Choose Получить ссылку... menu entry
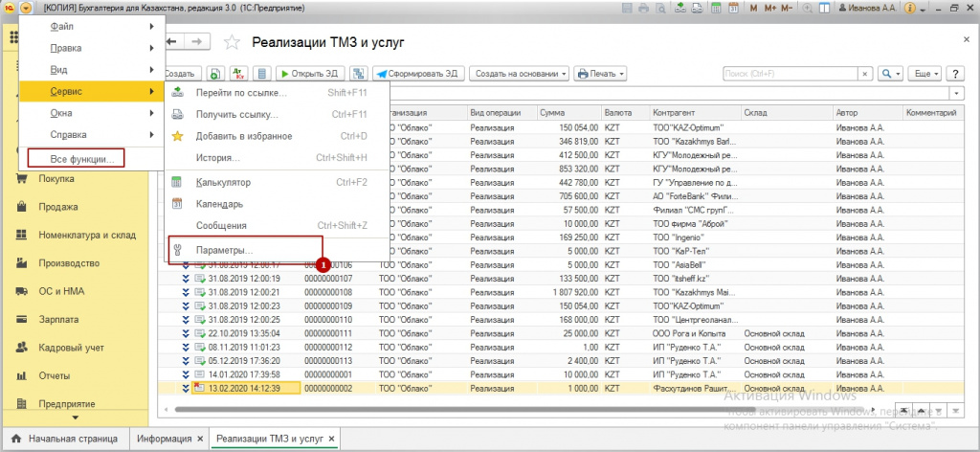This screenshot has height=452, width=980. [x=277, y=114]
